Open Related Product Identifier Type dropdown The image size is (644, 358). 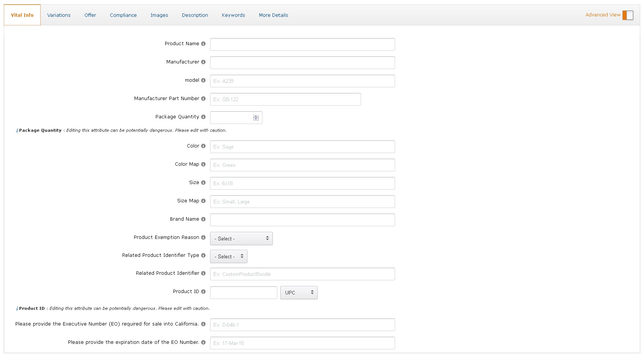229,256
